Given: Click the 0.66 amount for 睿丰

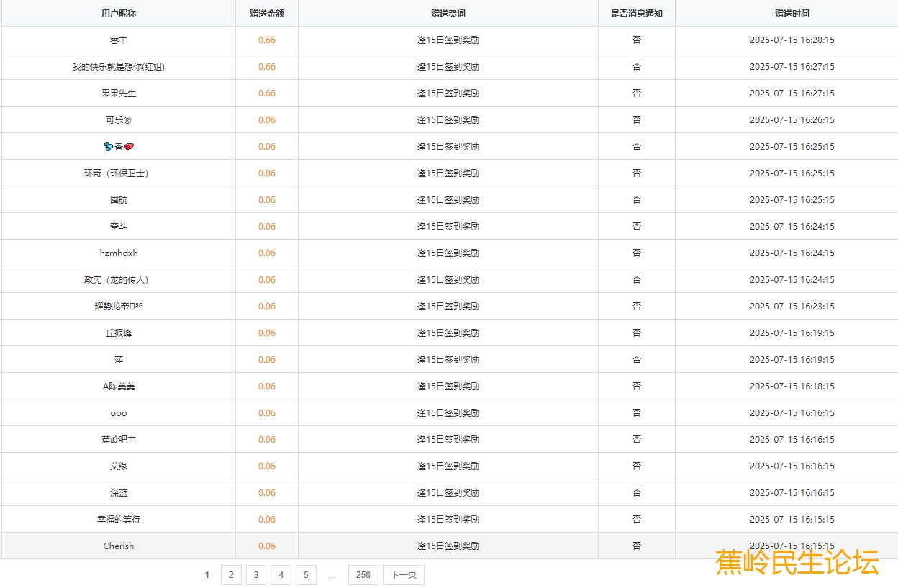Looking at the screenshot, I should [x=267, y=40].
